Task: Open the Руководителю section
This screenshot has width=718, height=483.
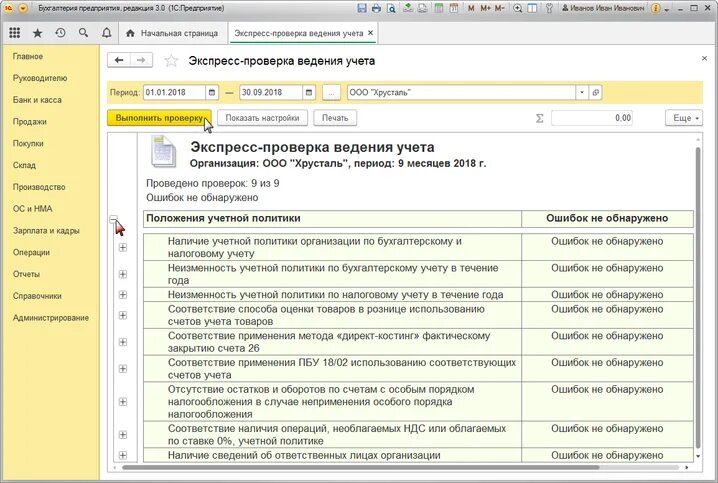Action: click(40, 78)
